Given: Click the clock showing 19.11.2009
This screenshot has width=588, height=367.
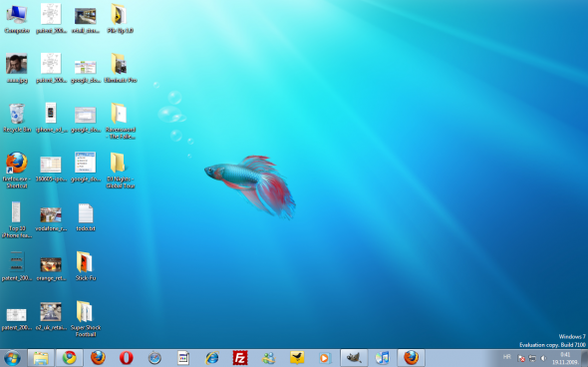Looking at the screenshot, I should tap(565, 358).
